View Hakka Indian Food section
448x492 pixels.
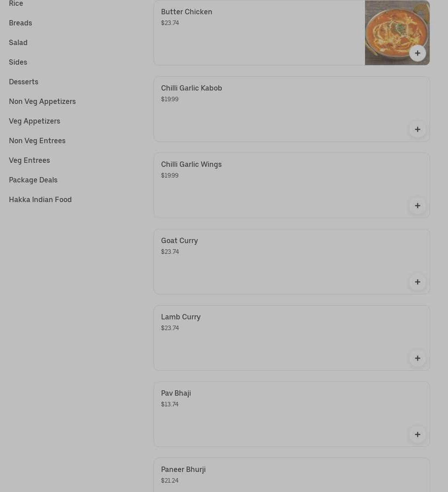click(40, 199)
